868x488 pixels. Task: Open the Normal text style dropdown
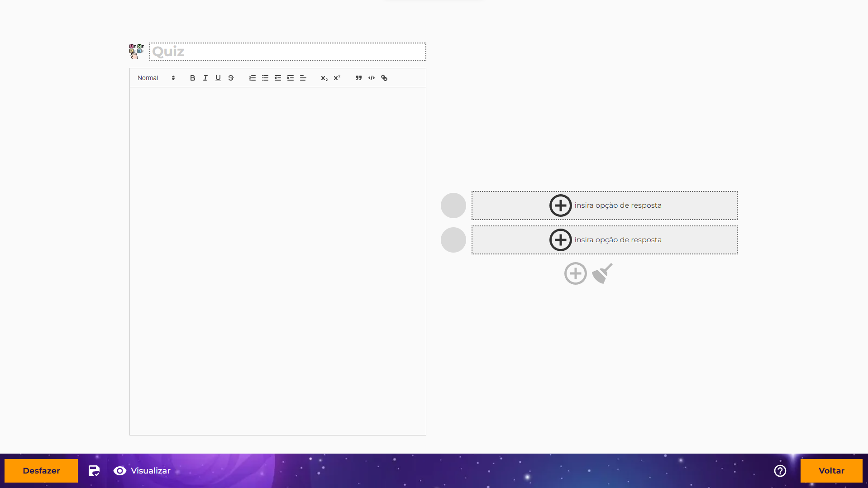point(156,78)
